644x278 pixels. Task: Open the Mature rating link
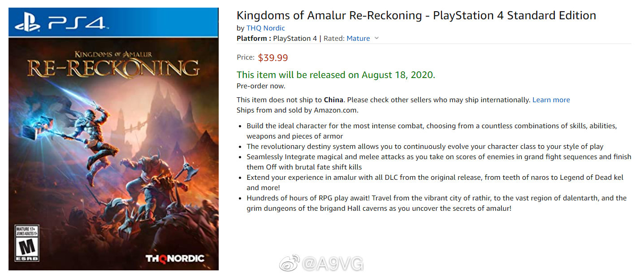(358, 39)
